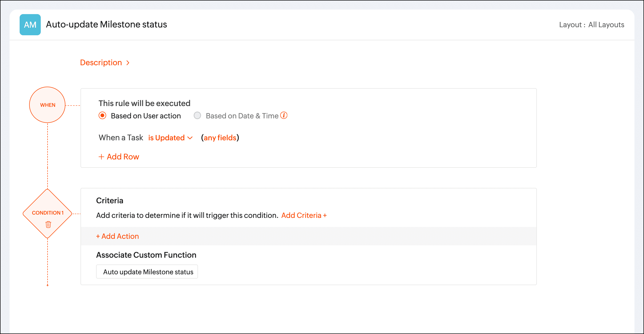Click All Layouts layout value
This screenshot has height=334, width=644.
(x=606, y=25)
